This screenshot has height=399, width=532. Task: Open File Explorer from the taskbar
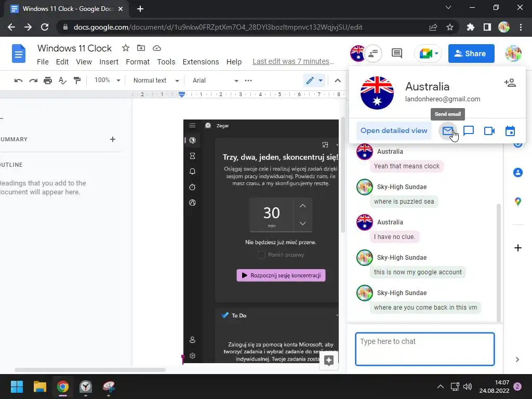pyautogui.click(x=39, y=387)
